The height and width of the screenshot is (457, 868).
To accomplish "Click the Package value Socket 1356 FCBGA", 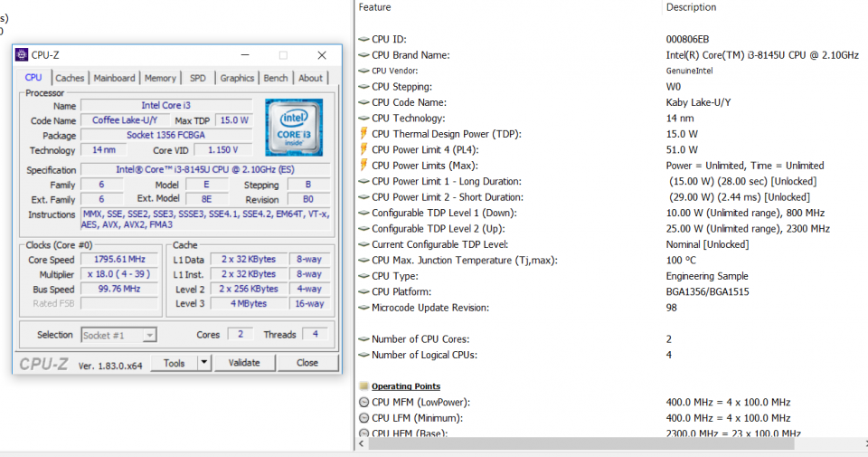I will click(166, 135).
